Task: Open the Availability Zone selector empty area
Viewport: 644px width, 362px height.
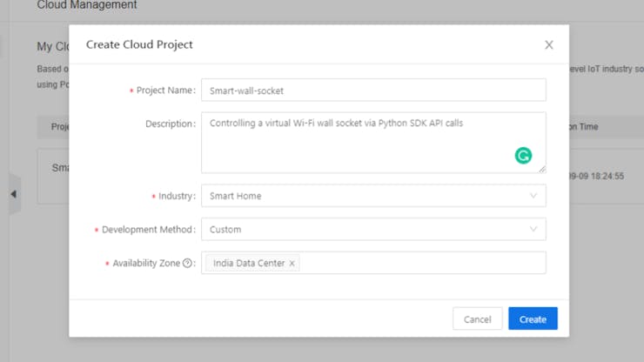Action: coord(422,263)
